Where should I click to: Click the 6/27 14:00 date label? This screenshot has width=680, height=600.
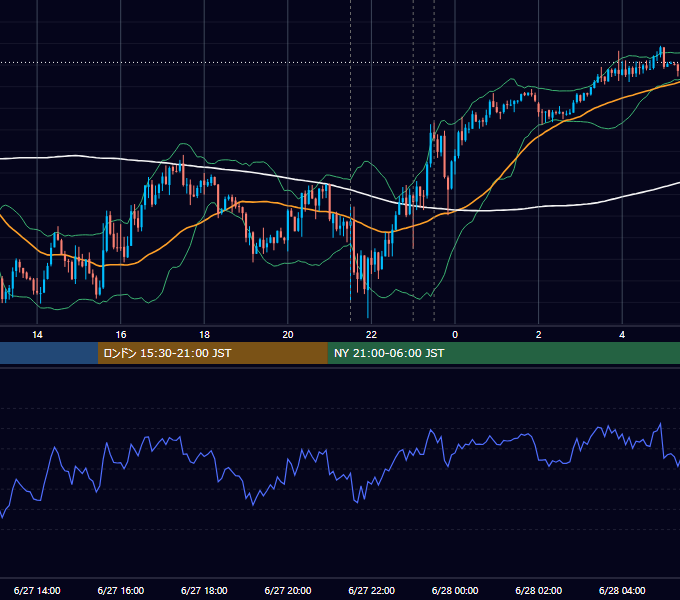tap(37, 590)
